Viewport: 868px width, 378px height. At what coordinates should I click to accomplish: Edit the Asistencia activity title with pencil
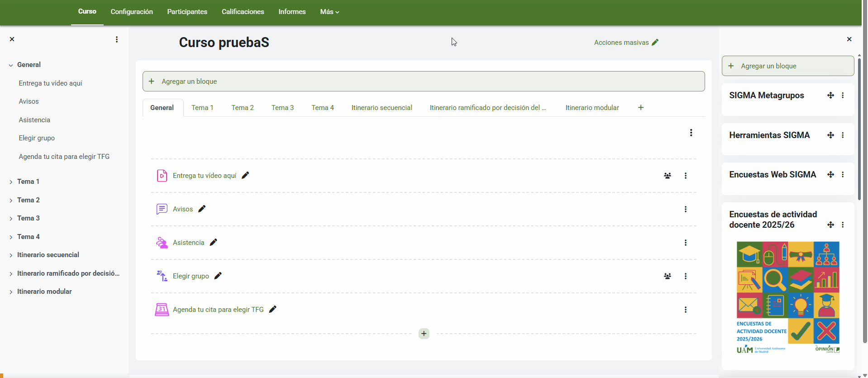coord(213,242)
